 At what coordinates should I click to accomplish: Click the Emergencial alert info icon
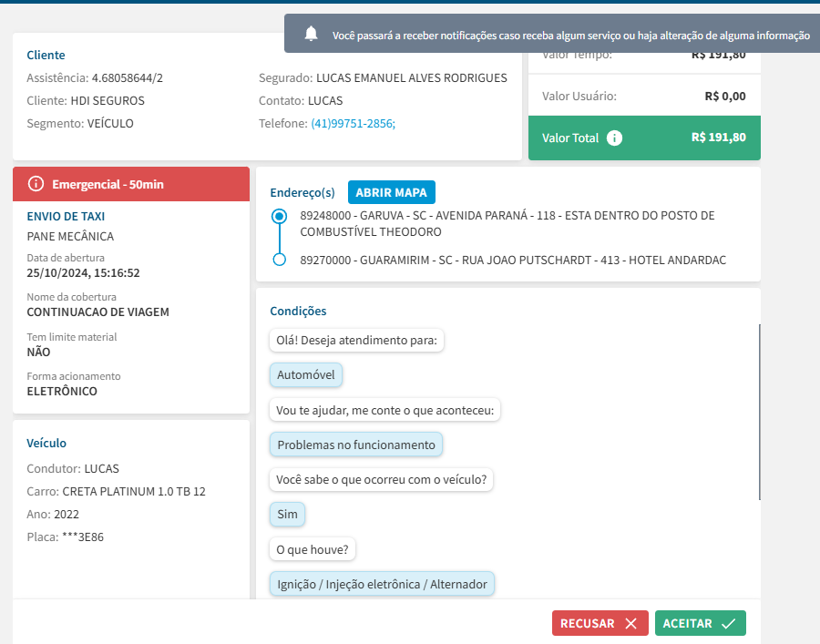tap(36, 184)
